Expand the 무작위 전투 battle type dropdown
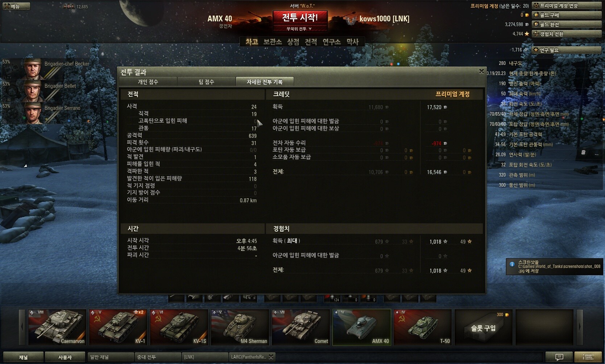This screenshot has height=364, width=605. [x=300, y=29]
